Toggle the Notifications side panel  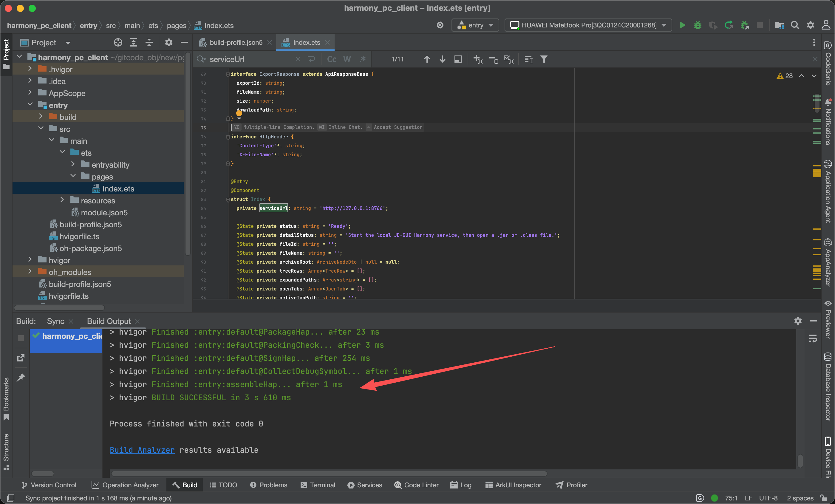(x=828, y=121)
